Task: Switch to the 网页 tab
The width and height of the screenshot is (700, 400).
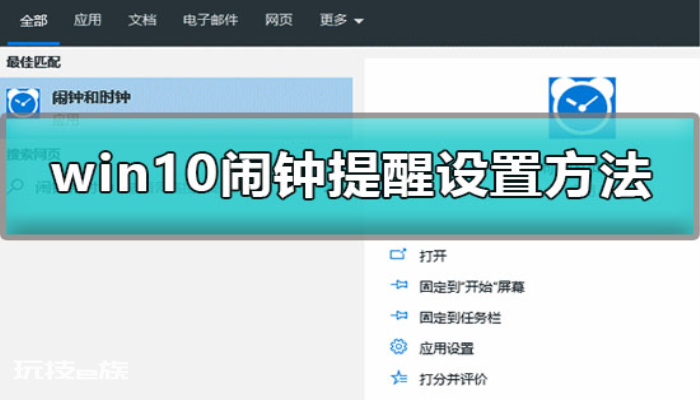Action: pos(279,20)
